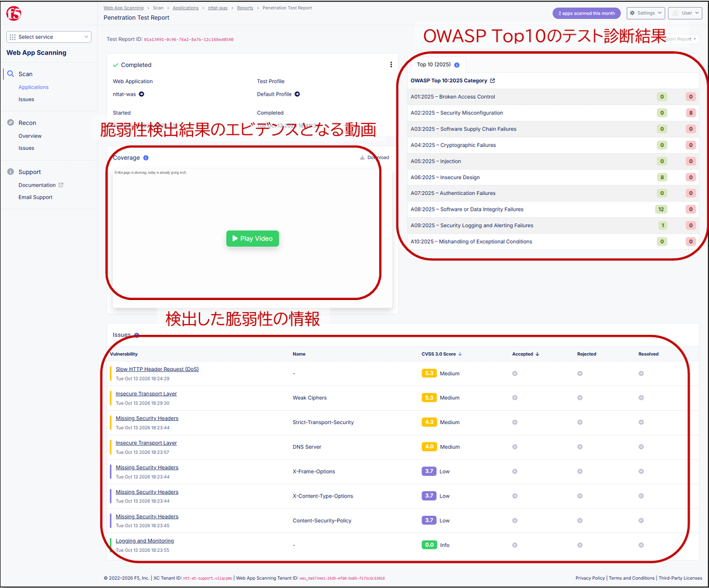The height and width of the screenshot is (588, 709).
Task: Open Web App Scanning breadcrumb link
Action: click(x=123, y=8)
